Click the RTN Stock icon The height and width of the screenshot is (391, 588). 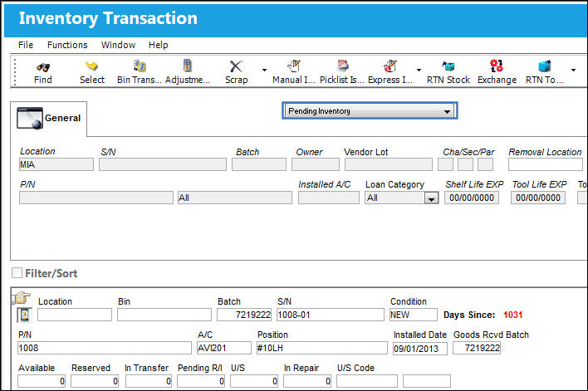[x=448, y=66]
